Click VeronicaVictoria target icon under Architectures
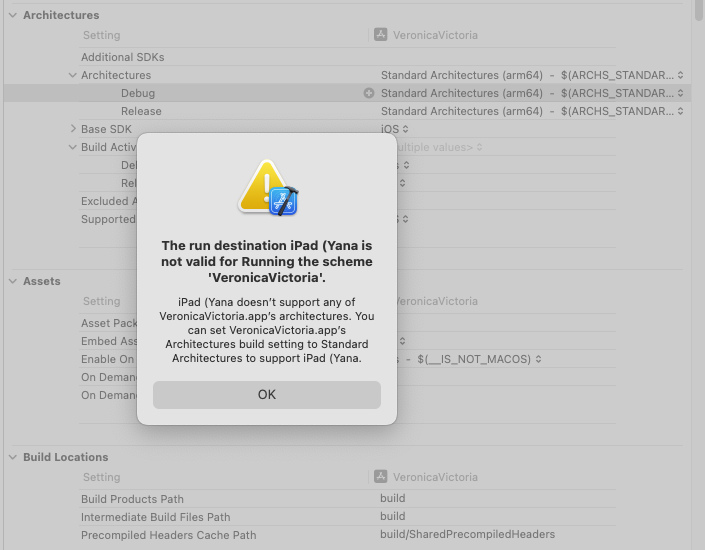Viewport: 705px width, 550px height. [x=380, y=35]
